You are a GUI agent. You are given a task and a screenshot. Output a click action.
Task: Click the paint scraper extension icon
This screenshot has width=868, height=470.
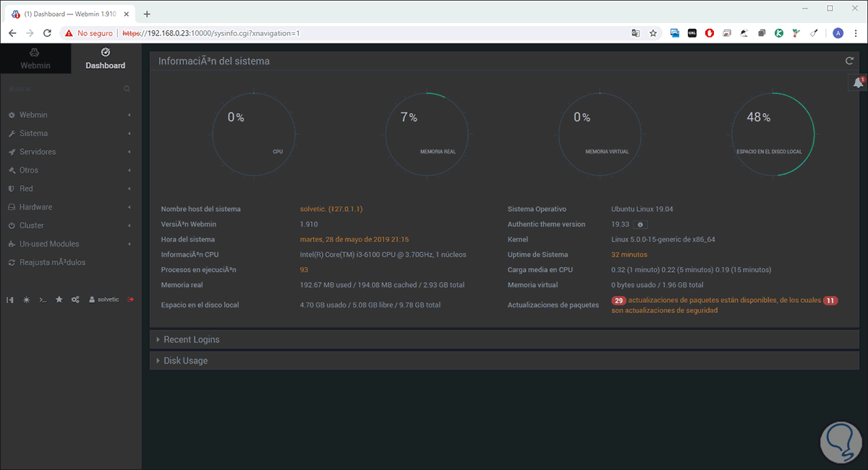(x=814, y=33)
